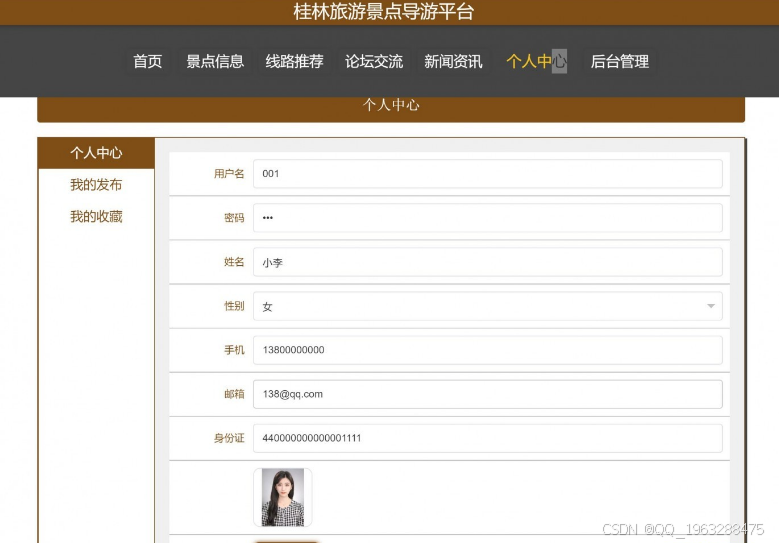This screenshot has width=779, height=543.
Task: Click the 手机 field with 13800000000
Action: click(487, 350)
